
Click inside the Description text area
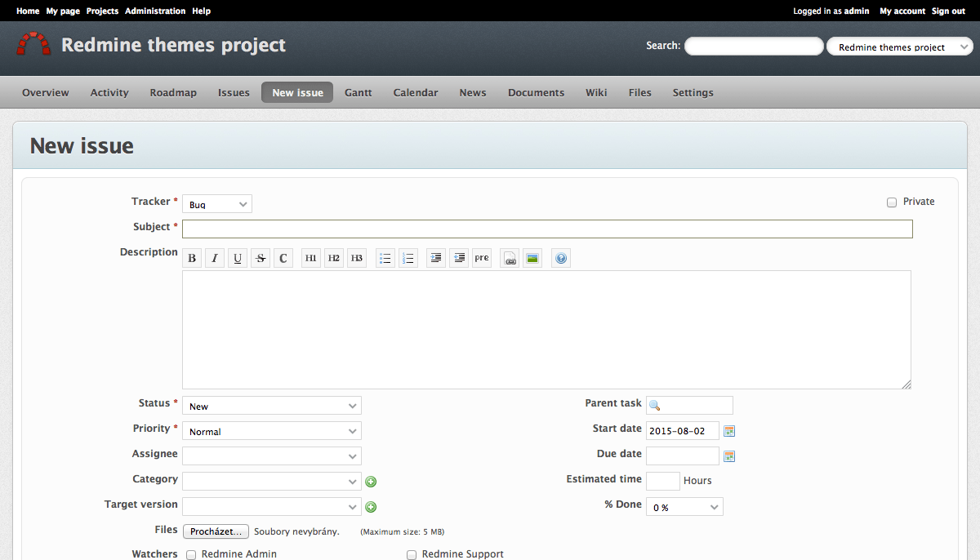546,330
